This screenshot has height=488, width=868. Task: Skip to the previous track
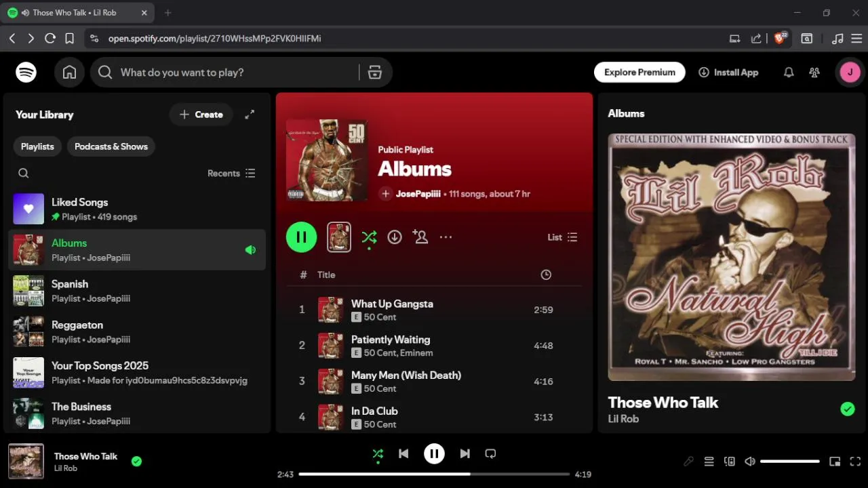coord(403,454)
